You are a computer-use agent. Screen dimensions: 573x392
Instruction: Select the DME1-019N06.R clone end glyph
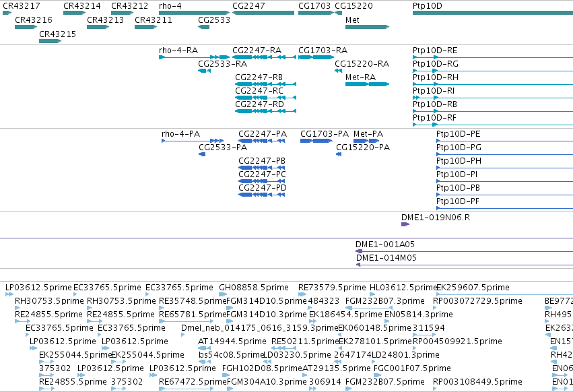click(405, 224)
